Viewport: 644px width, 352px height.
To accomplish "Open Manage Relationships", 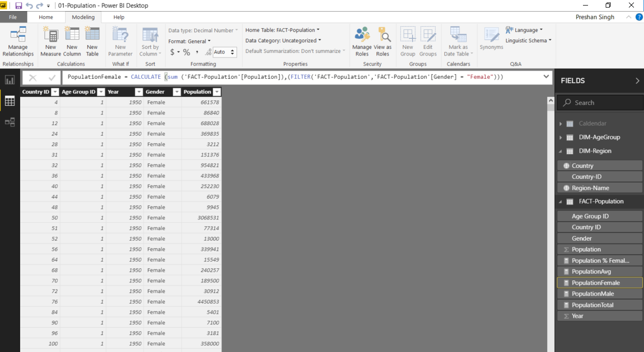I will (x=18, y=42).
